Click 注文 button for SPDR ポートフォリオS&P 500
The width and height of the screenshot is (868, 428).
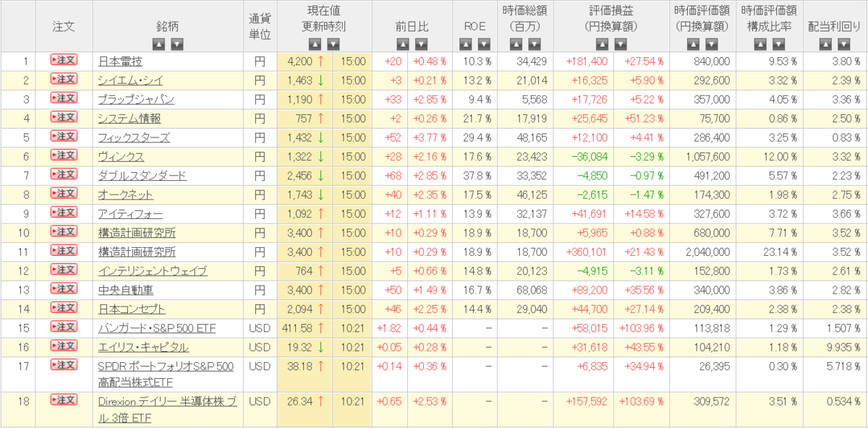click(64, 364)
